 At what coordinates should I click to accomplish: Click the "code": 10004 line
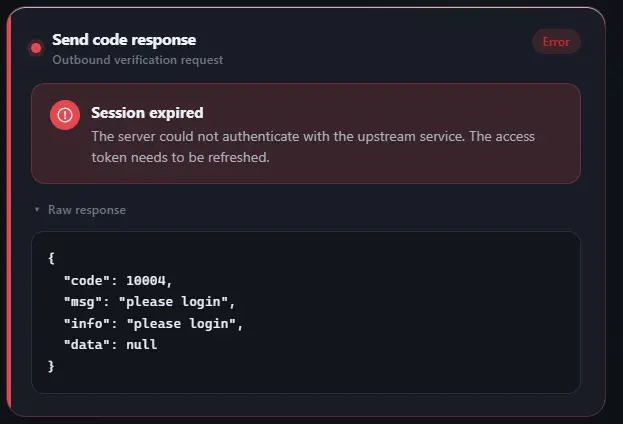tap(118, 281)
